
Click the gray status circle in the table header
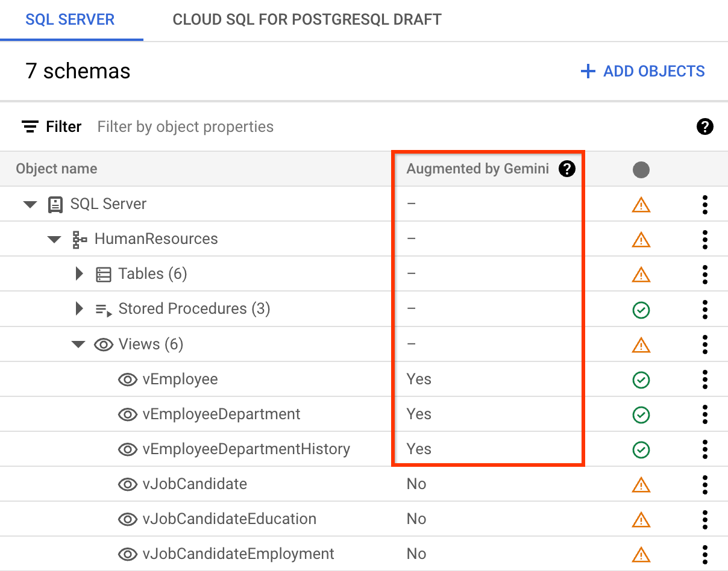pyautogui.click(x=641, y=170)
